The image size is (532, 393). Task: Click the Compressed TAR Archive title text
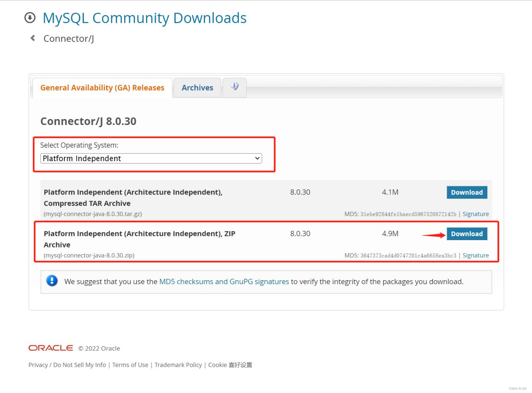coord(133,198)
